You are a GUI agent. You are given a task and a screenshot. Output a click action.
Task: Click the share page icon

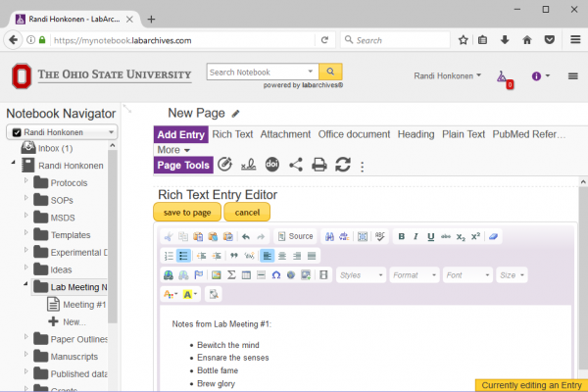(296, 165)
